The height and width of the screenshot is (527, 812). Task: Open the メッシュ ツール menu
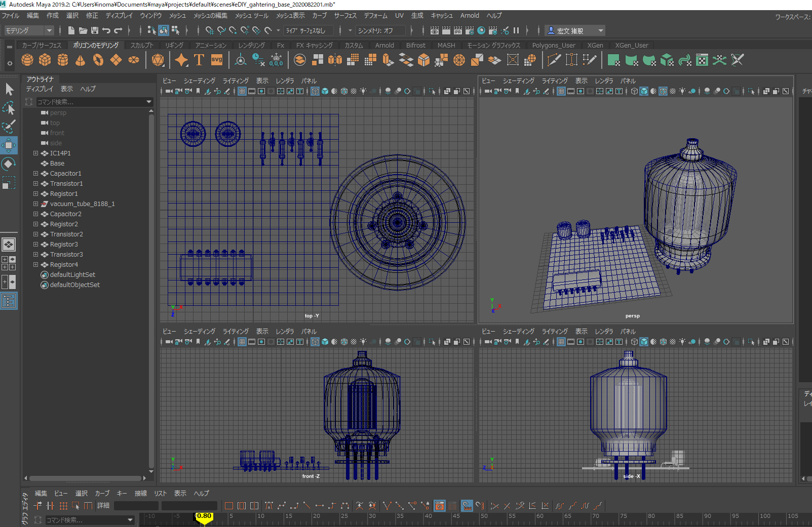252,16
